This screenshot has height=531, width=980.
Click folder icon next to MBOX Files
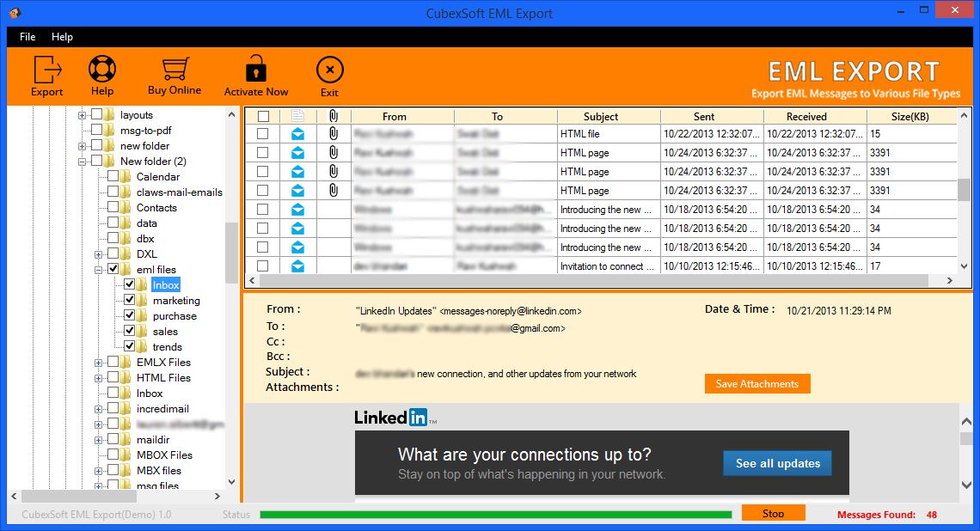(127, 455)
